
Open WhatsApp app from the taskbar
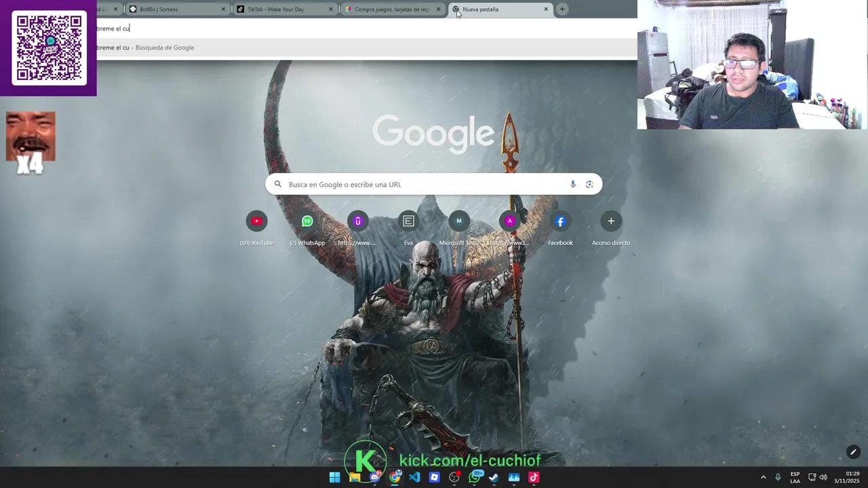pos(475,477)
